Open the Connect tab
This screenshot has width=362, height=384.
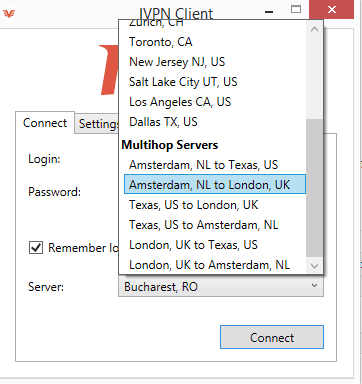click(45, 123)
